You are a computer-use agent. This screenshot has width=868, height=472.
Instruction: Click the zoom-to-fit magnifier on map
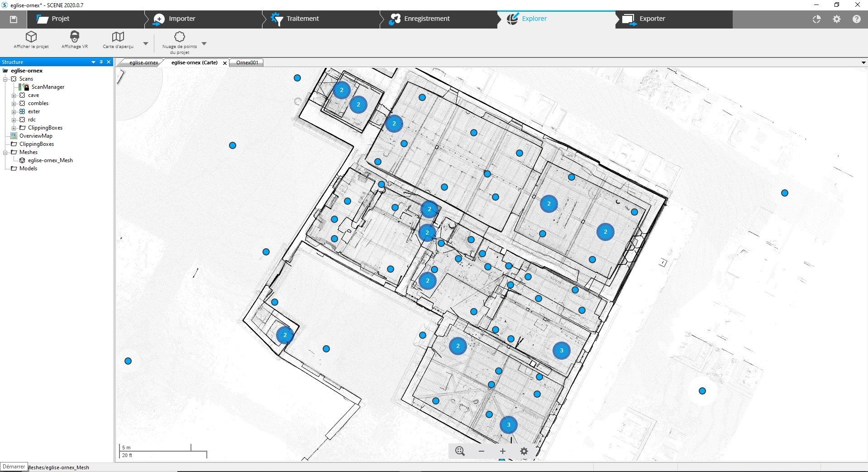(x=460, y=451)
